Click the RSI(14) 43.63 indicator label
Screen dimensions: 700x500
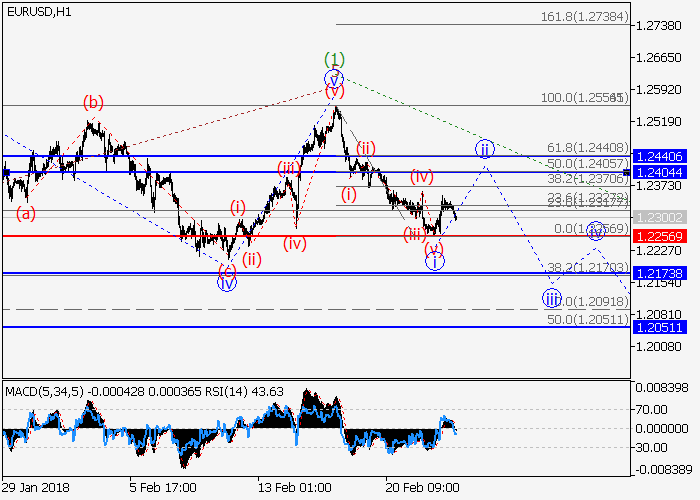pyautogui.click(x=244, y=392)
